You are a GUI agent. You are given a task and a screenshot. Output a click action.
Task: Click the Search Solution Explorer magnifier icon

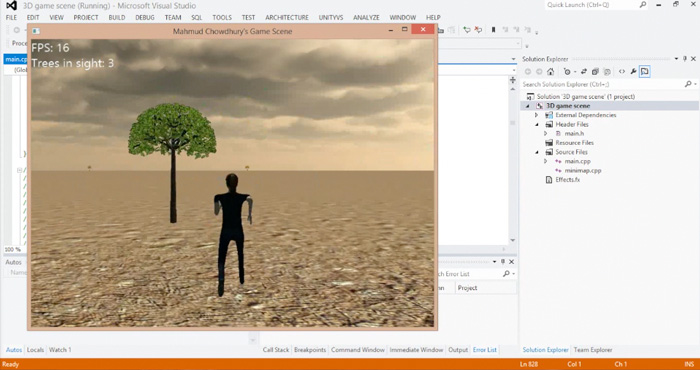(688, 84)
